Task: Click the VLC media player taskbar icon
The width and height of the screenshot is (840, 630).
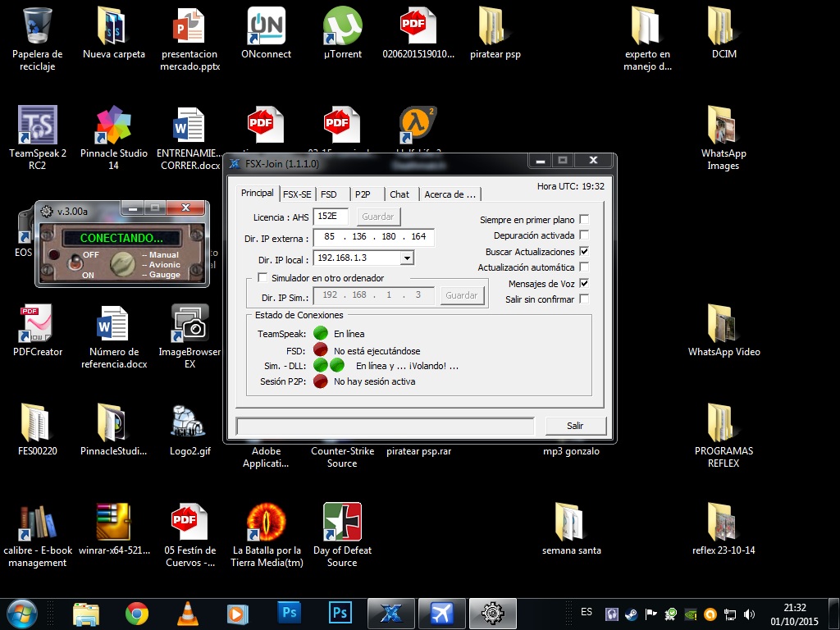Action: point(188,613)
